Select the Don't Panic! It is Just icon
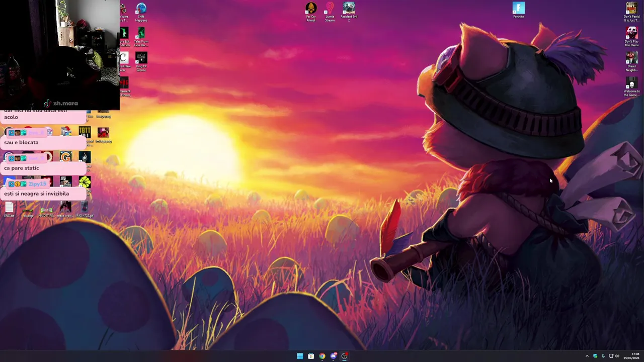Viewport: 644px width, 362px height. [x=631, y=12]
